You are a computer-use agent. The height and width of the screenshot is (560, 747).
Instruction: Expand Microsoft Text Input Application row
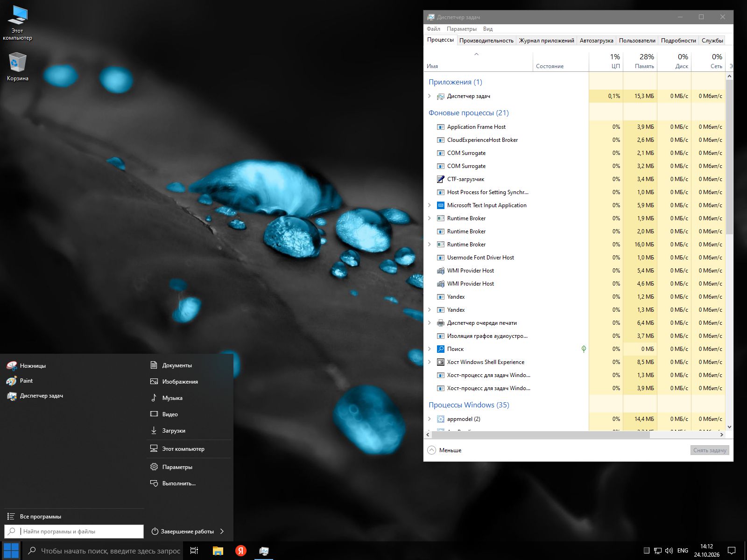pos(430,205)
